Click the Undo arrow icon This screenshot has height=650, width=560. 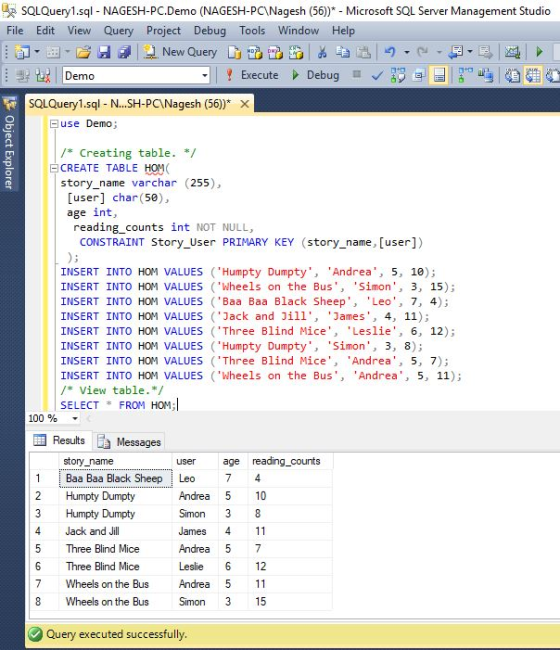point(390,52)
